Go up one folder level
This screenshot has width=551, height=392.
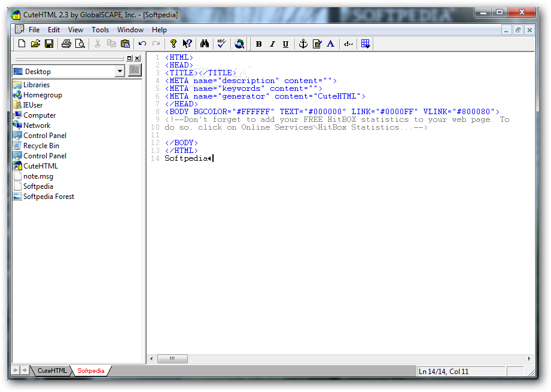point(135,70)
